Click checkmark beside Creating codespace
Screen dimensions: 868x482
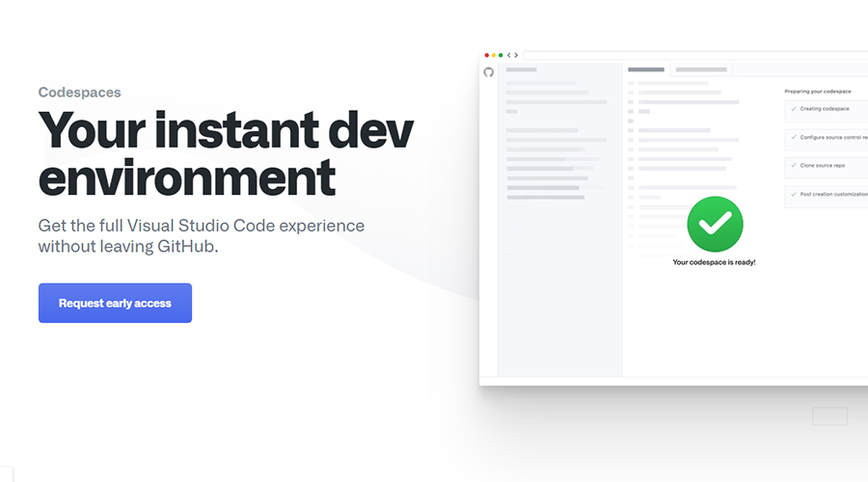click(794, 109)
